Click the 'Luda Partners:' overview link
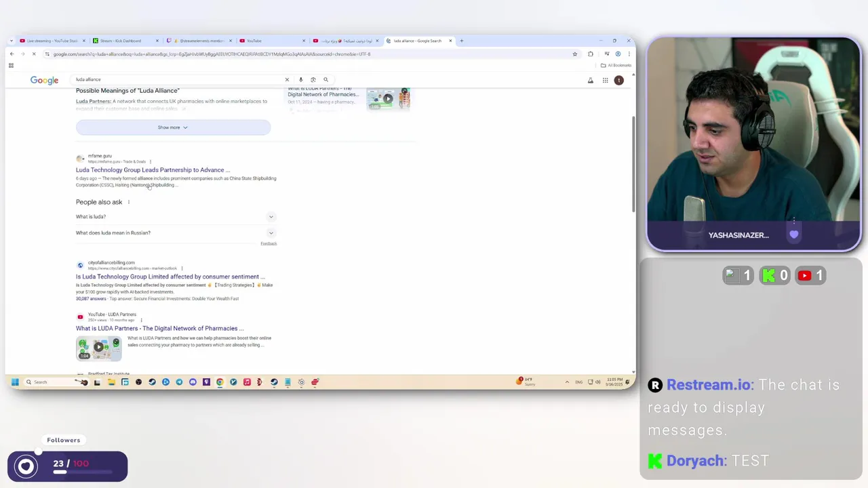This screenshot has width=868, height=488. 93,102
